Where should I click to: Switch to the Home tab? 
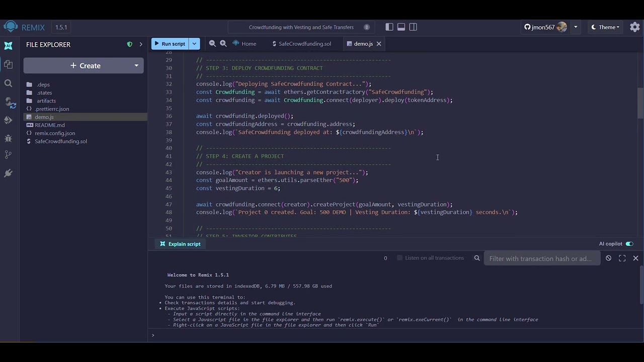[245, 44]
